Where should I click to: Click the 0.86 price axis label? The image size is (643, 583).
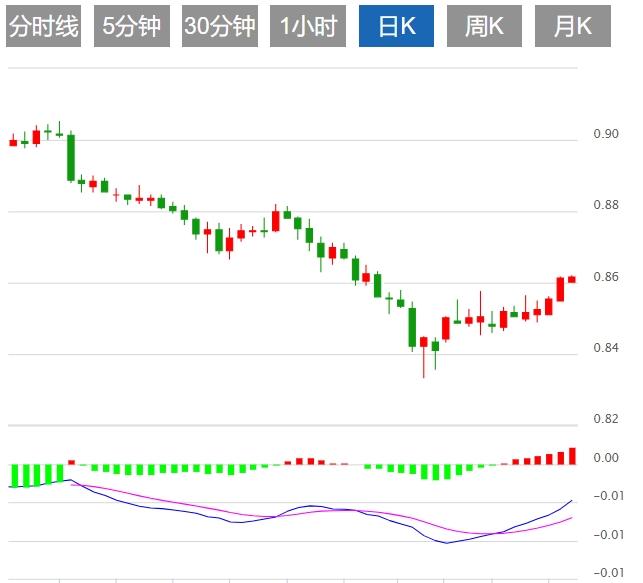click(606, 277)
